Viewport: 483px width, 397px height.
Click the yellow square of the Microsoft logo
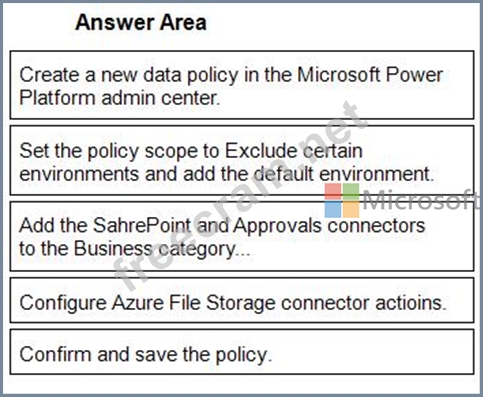tap(351, 209)
